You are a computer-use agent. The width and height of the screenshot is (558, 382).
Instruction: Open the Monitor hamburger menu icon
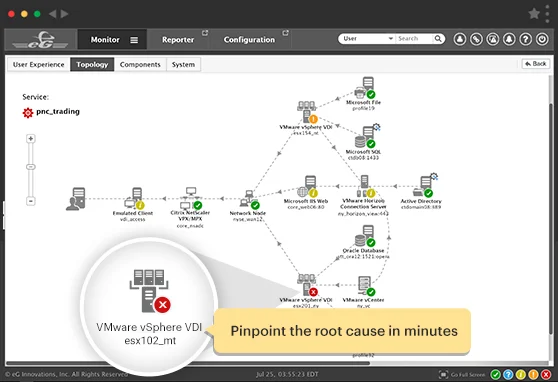[x=134, y=40]
